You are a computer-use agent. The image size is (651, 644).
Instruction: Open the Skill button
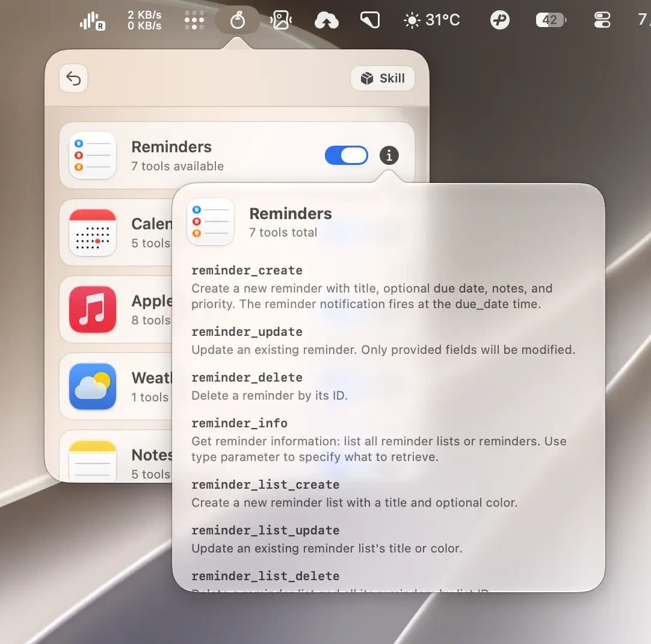383,78
